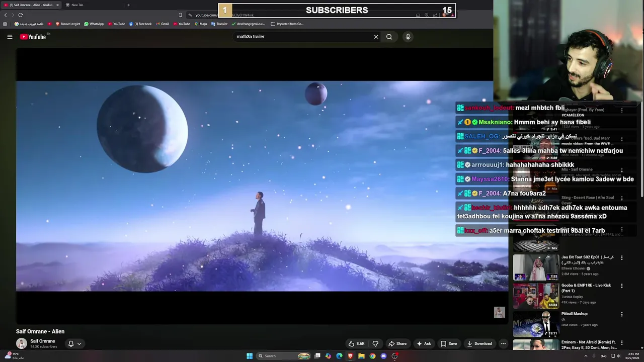Viewport: 644px width, 362px height.
Task: Save video to a playlist
Action: coord(448,344)
